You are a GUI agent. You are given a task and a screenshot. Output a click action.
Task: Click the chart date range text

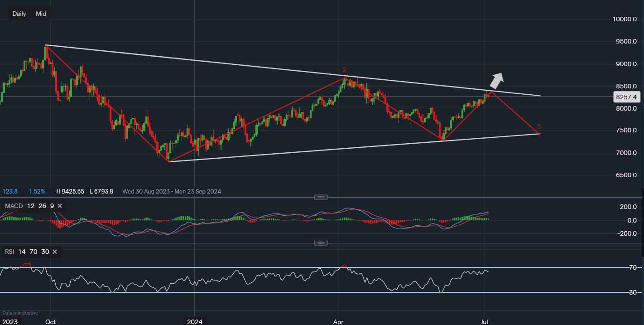point(171,191)
